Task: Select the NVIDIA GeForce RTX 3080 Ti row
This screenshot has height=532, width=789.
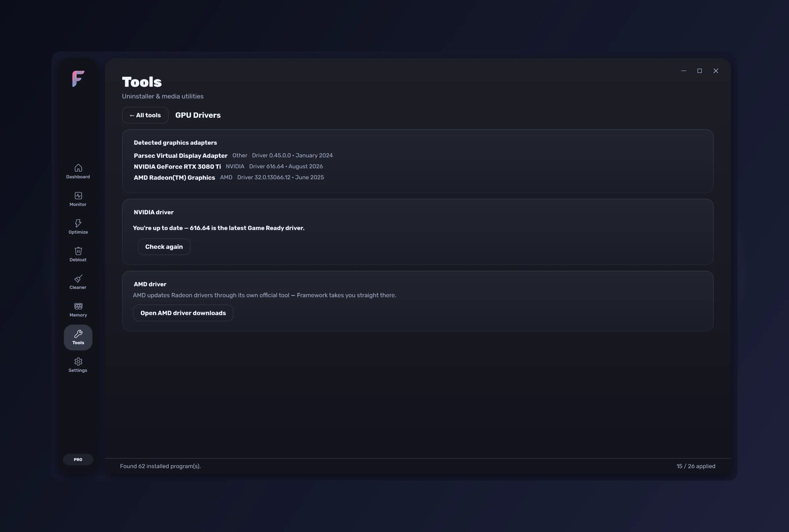Action: click(228, 167)
